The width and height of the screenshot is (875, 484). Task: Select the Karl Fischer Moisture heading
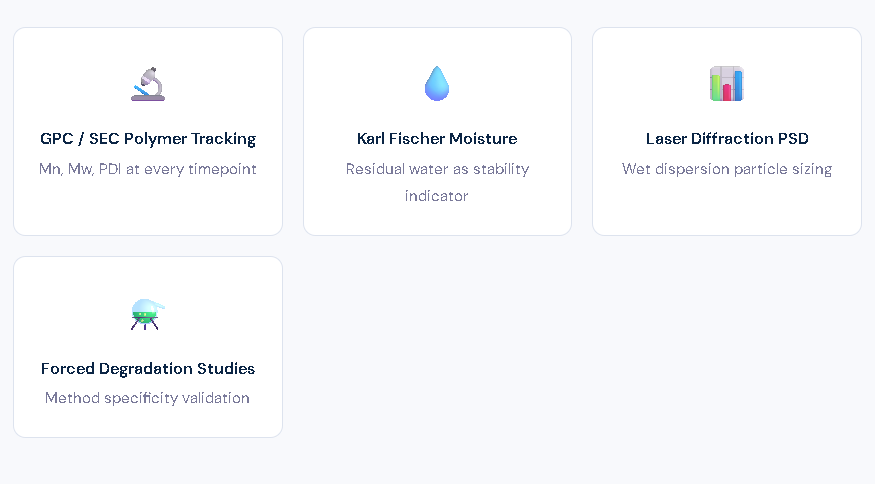pos(437,139)
